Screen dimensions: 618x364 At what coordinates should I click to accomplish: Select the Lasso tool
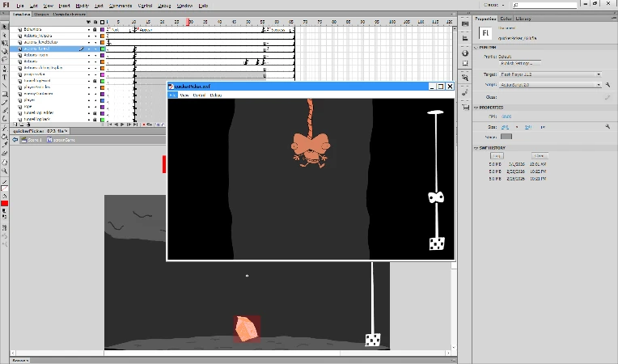[x=4, y=60]
